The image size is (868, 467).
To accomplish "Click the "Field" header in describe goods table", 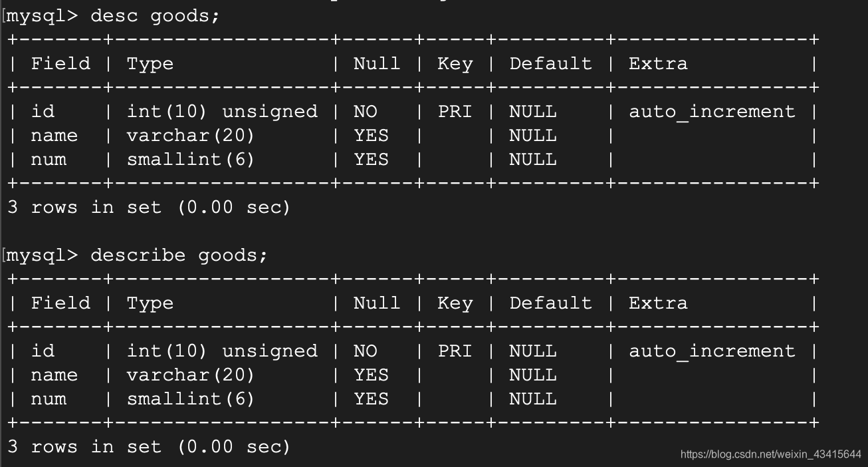I will coord(60,303).
